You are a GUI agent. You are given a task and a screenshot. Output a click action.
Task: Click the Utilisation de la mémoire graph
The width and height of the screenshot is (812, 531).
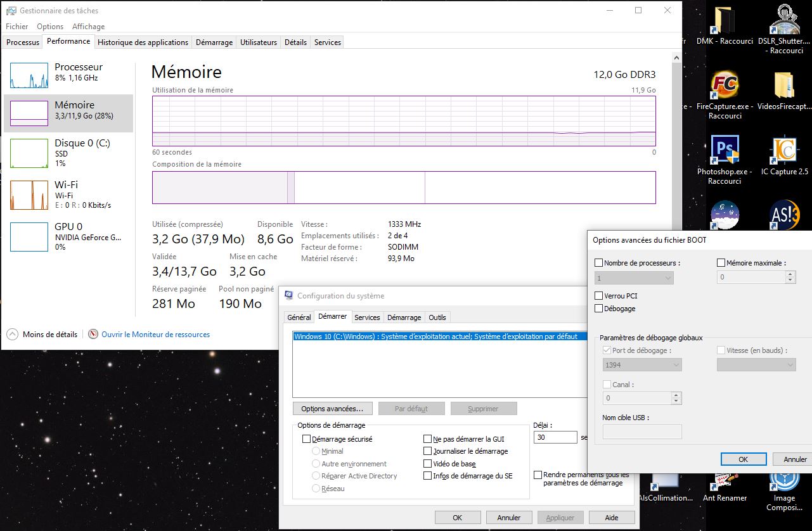[404, 122]
